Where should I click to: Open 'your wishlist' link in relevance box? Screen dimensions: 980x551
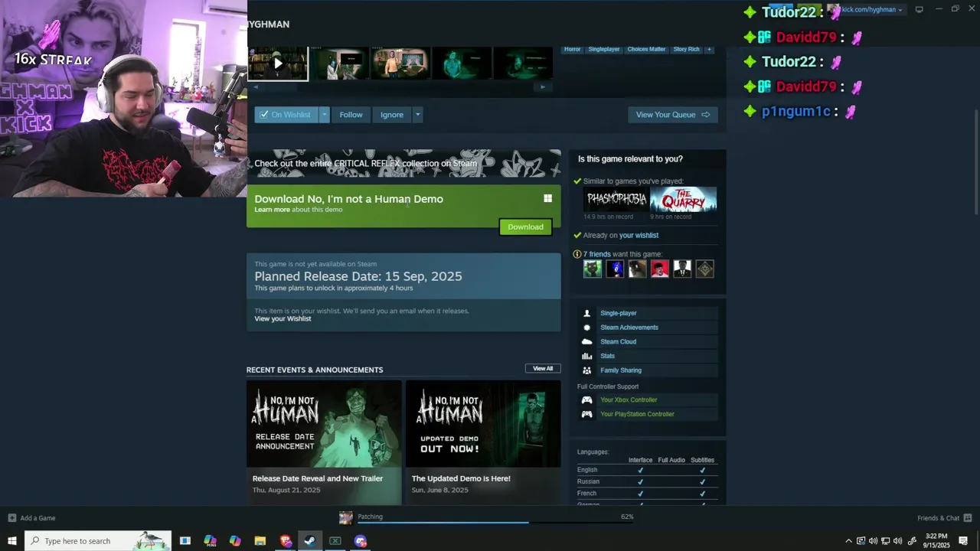tap(639, 235)
